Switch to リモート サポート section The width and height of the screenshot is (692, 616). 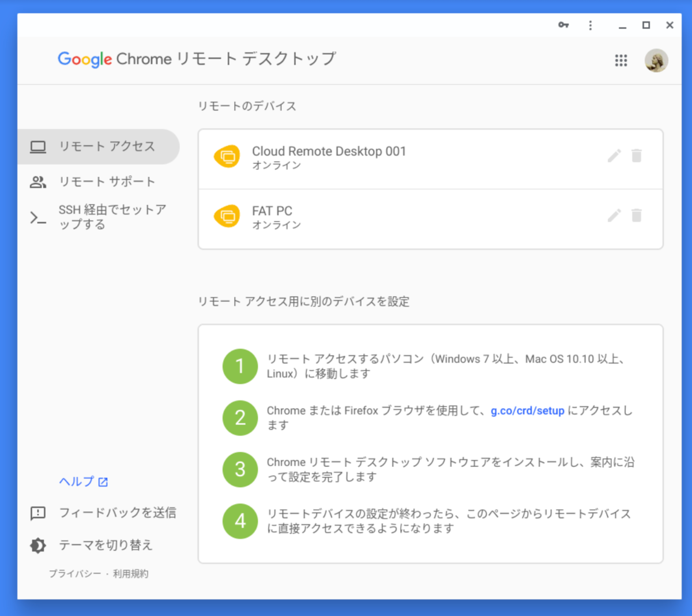[x=106, y=182]
